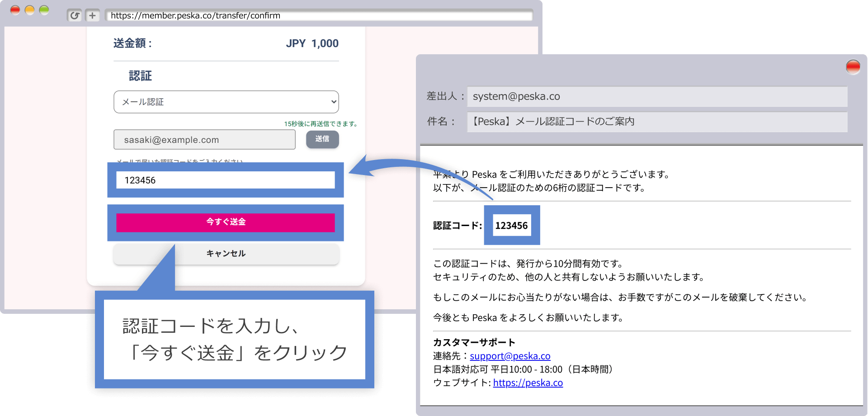Click the 認証コード: label in the email

(457, 226)
